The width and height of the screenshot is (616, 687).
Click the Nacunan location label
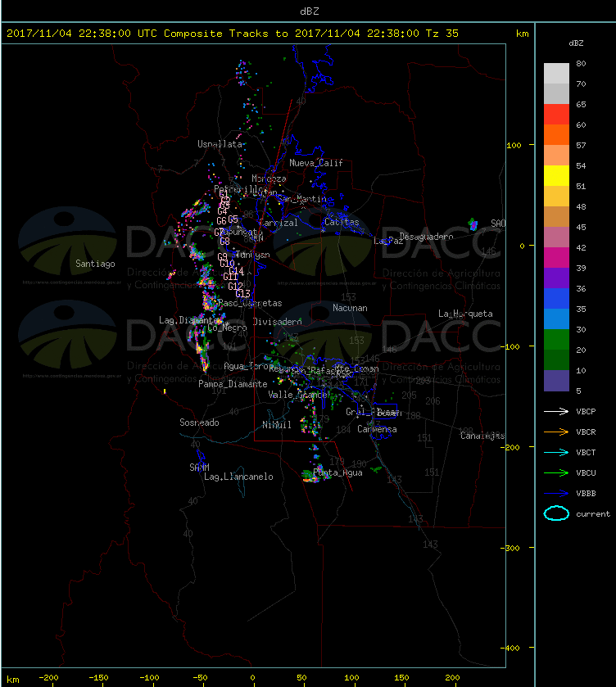tap(350, 308)
